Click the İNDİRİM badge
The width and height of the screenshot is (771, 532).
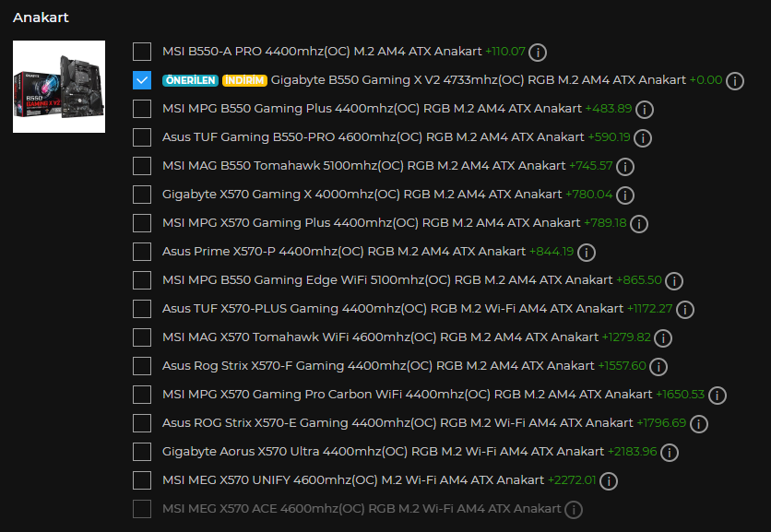click(x=245, y=80)
